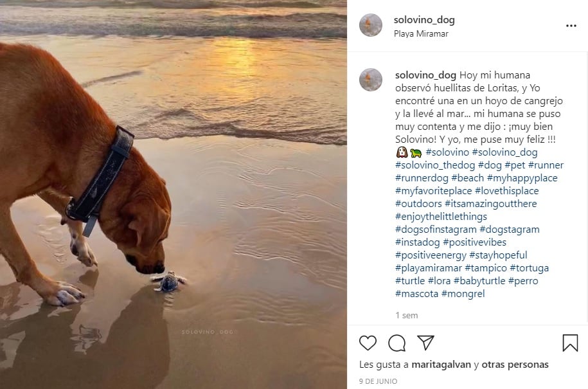
Task: Click the caption profile avatar
Action: pyautogui.click(x=371, y=80)
